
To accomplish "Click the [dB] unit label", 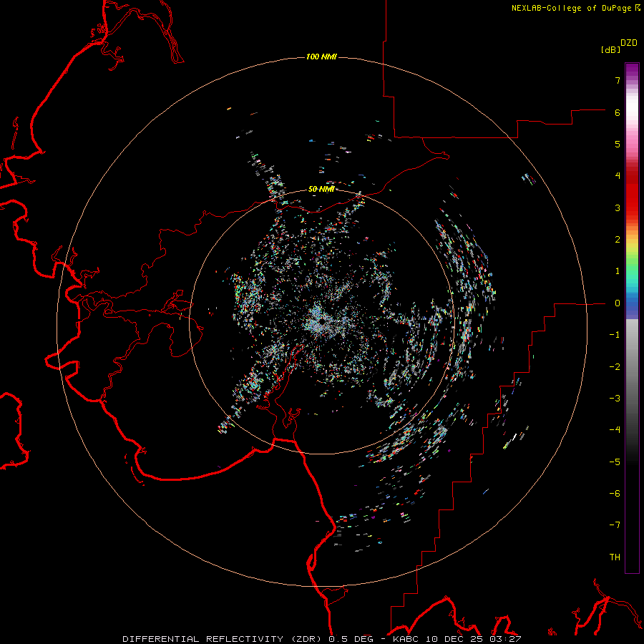I will pos(610,50).
